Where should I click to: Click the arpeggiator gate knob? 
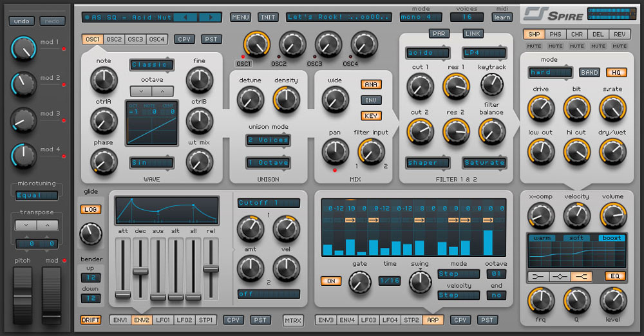tap(360, 283)
